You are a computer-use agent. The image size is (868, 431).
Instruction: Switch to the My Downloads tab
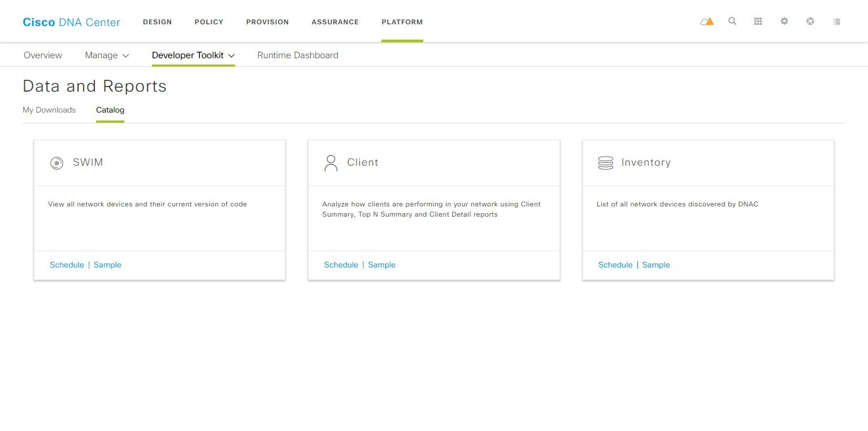49,110
